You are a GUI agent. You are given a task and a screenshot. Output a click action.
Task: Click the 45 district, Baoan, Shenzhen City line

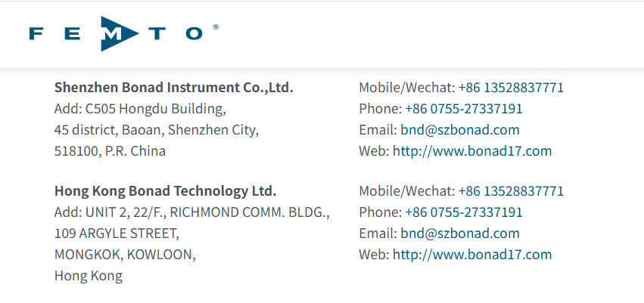point(157,130)
